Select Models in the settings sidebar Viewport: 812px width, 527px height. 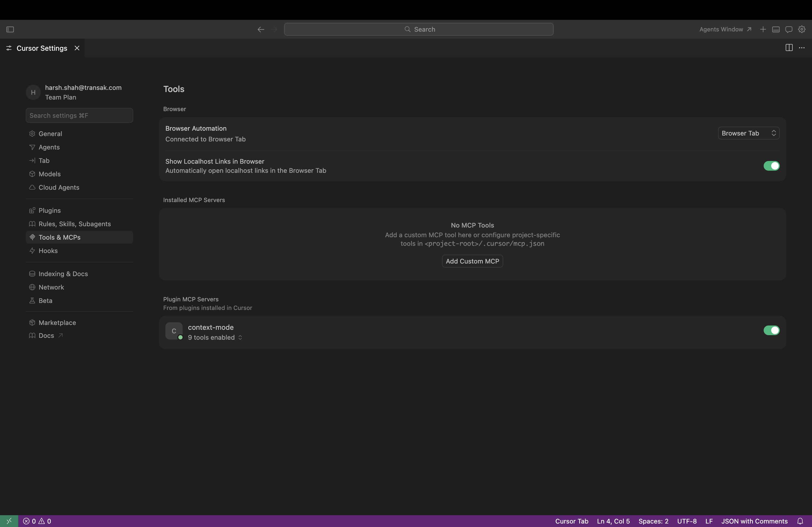pyautogui.click(x=49, y=174)
